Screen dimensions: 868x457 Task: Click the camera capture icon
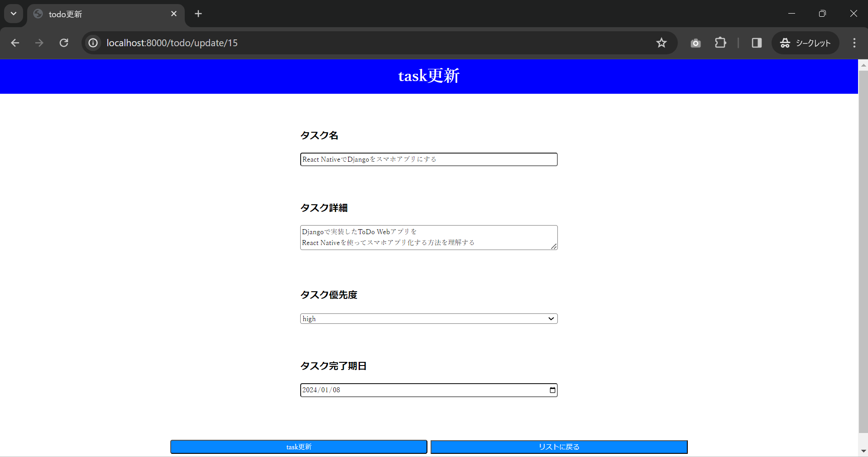tap(696, 43)
